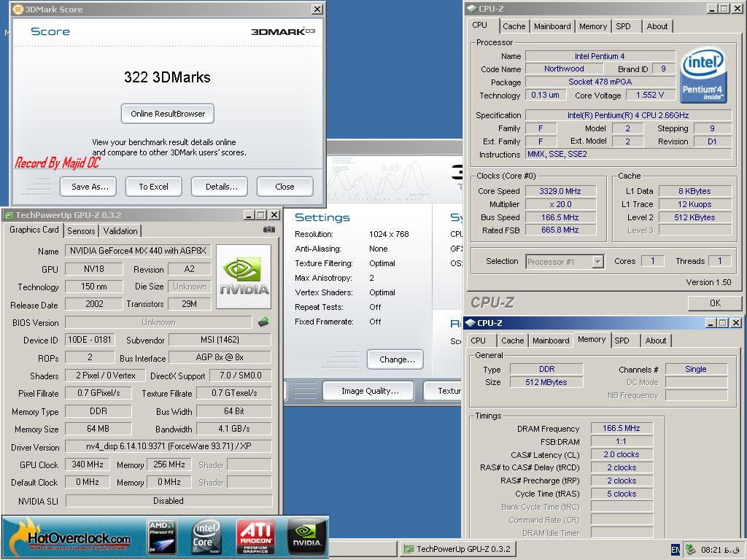Open Mainboard tab in lower CPU-Z window
The image size is (747, 560).
[551, 341]
